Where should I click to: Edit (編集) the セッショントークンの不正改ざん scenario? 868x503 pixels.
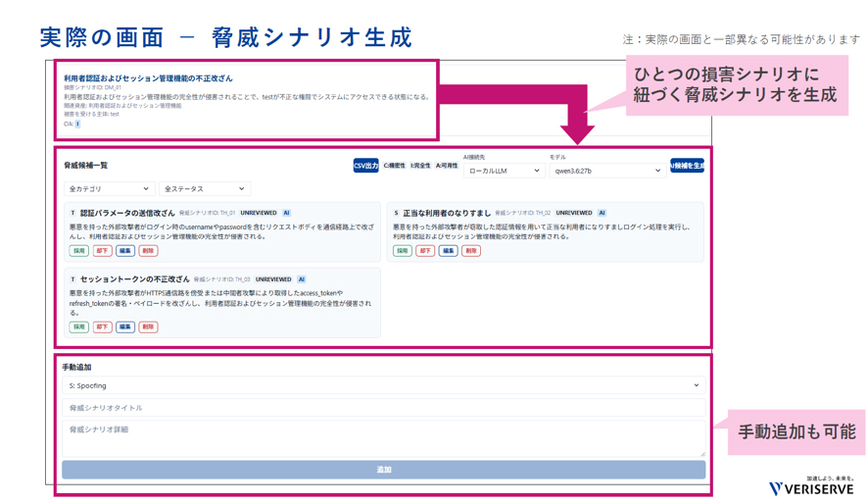tap(125, 327)
